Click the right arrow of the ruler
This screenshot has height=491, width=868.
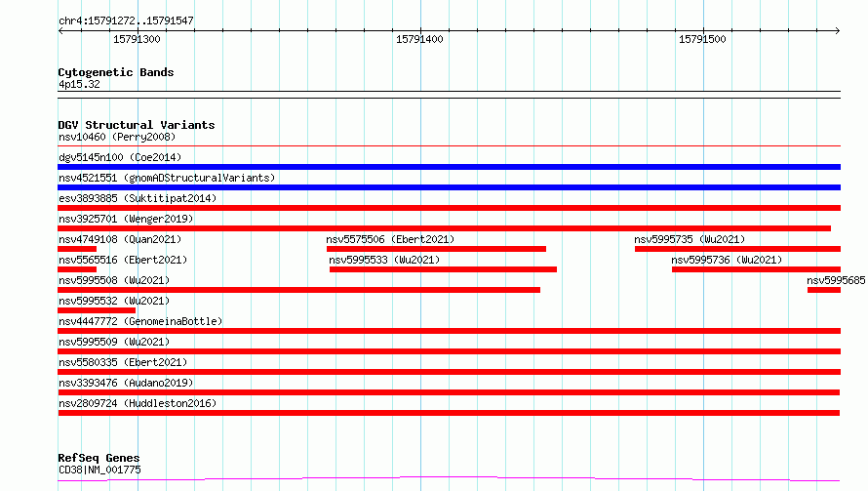[x=837, y=30]
